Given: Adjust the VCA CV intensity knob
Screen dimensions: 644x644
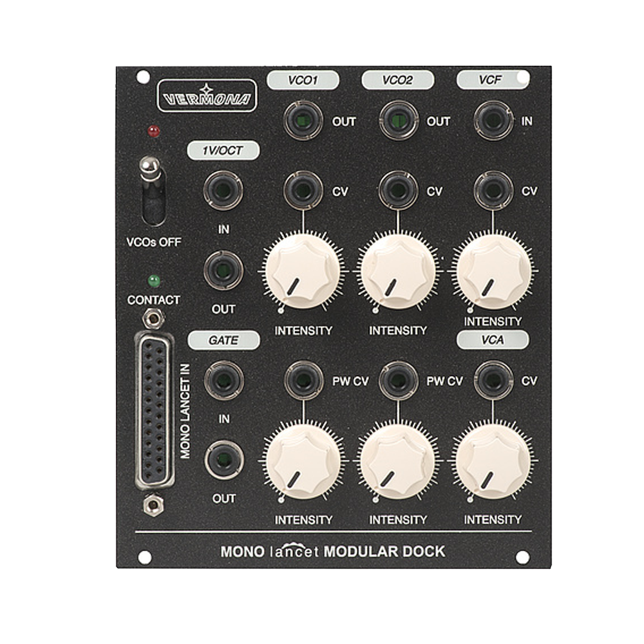Looking at the screenshot, I should coord(493,461).
